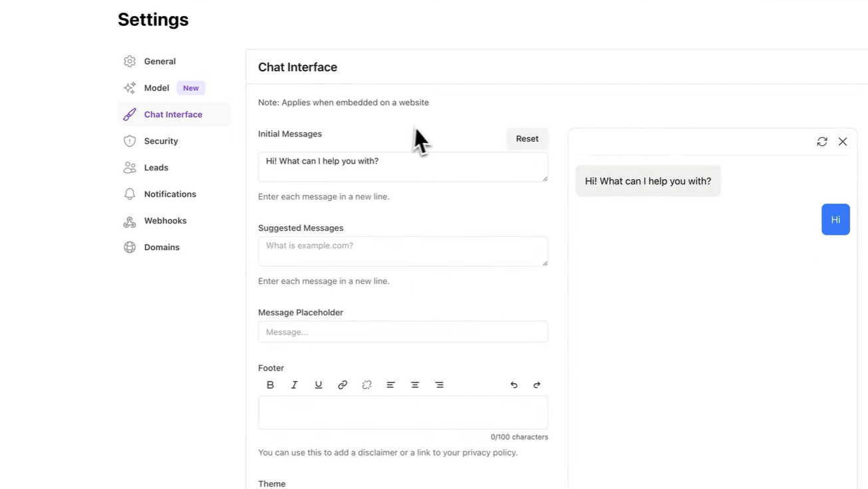868x489 pixels.
Task: Click the Message Placeholder label
Action: pyautogui.click(x=301, y=312)
